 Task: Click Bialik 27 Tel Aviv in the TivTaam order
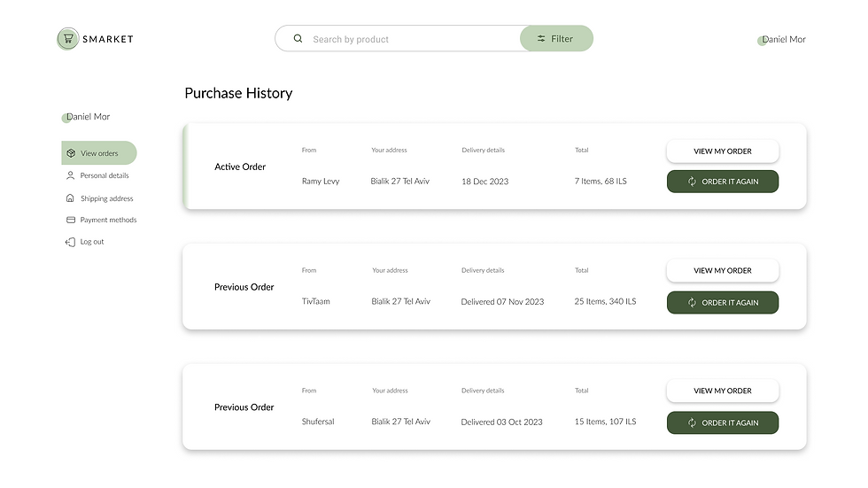[400, 301]
